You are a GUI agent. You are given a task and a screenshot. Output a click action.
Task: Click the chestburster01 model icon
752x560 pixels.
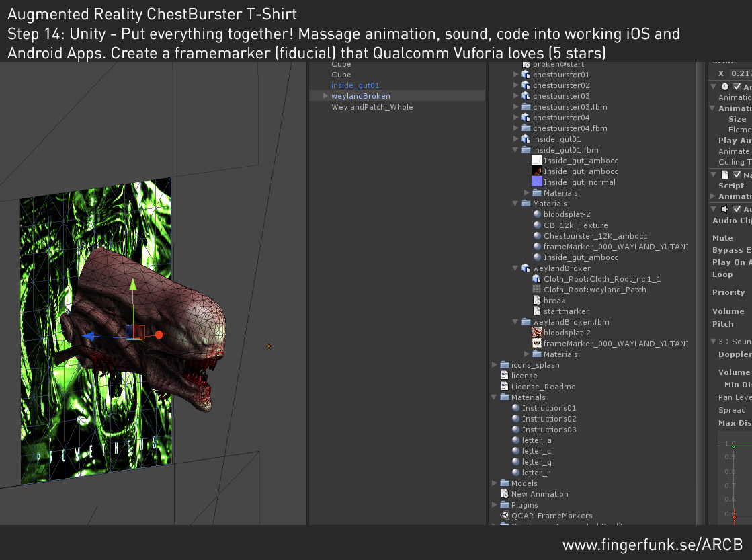click(526, 75)
